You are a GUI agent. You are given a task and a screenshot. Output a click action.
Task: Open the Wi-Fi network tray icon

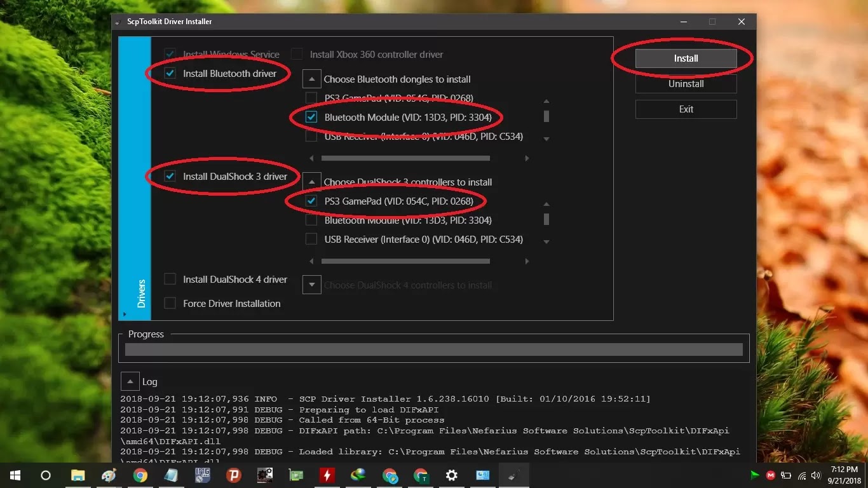point(801,475)
